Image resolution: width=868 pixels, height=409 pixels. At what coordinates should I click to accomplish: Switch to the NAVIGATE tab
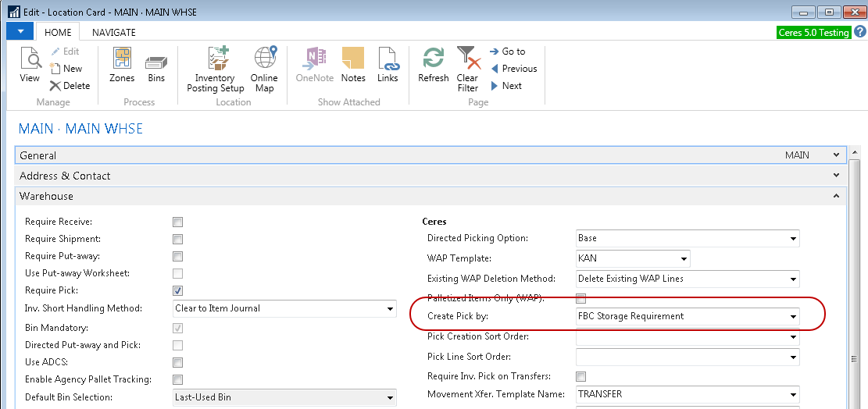(x=113, y=32)
